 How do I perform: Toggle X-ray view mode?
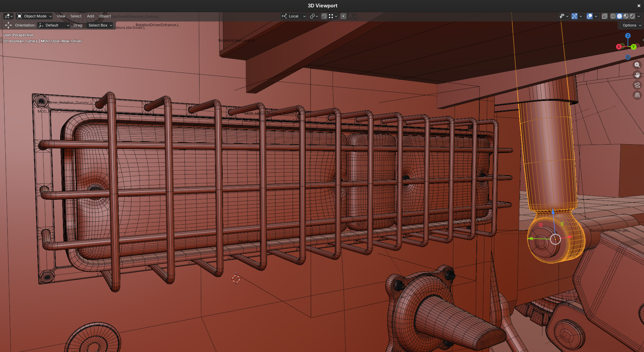pos(604,16)
